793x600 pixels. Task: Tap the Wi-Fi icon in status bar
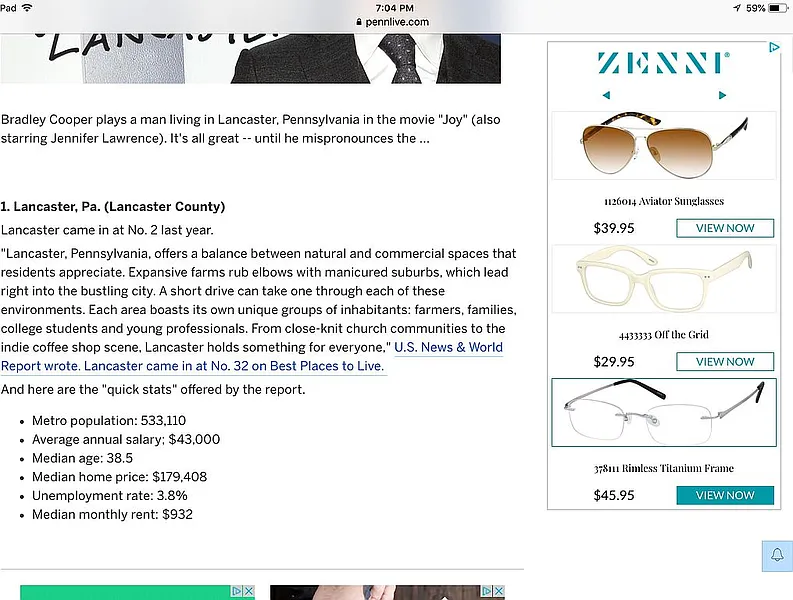27,7
